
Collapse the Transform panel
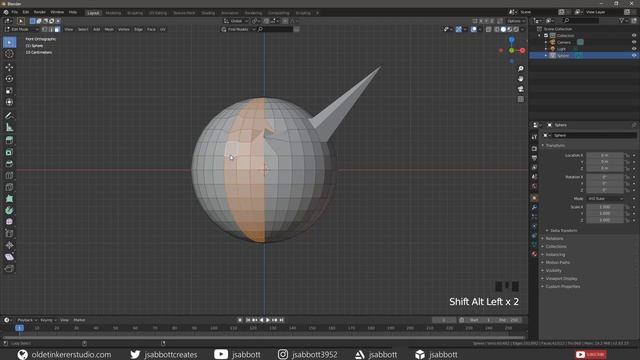pos(555,146)
